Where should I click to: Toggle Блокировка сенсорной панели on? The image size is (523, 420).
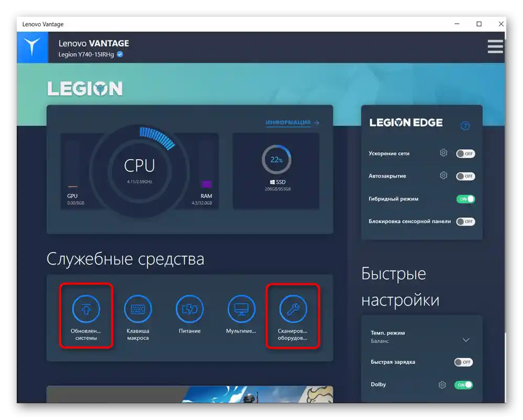tap(465, 221)
